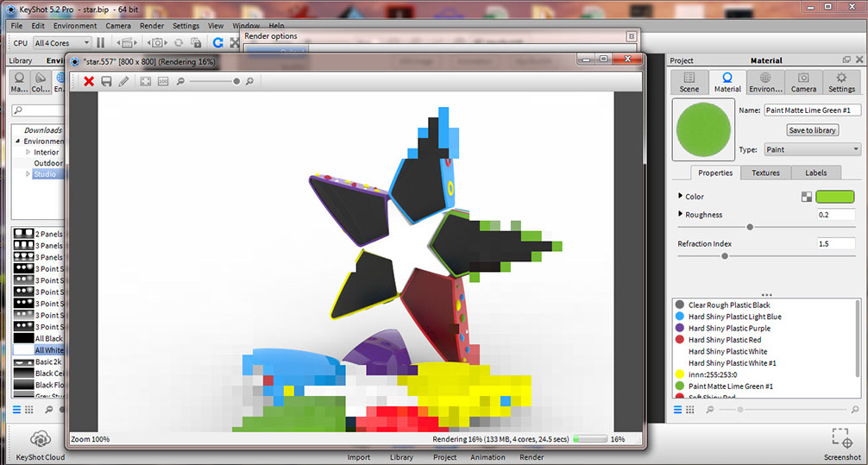Click the lime green color swatch

pos(835,197)
